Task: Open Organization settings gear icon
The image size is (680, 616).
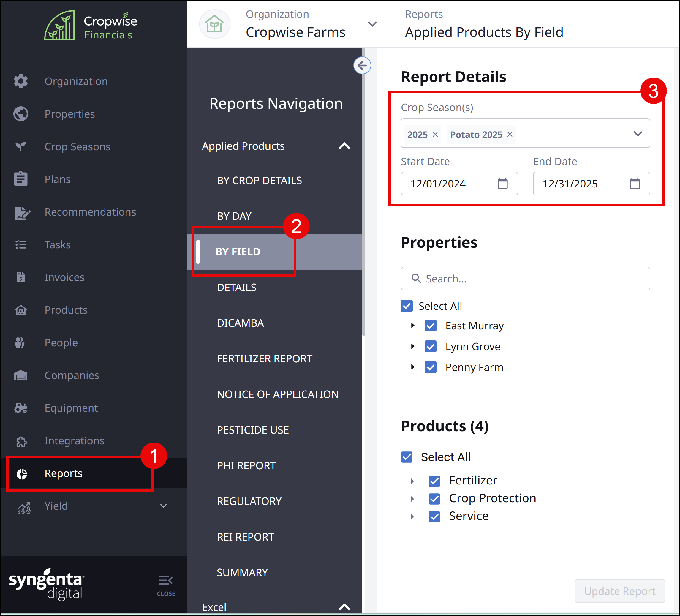Action: click(21, 81)
